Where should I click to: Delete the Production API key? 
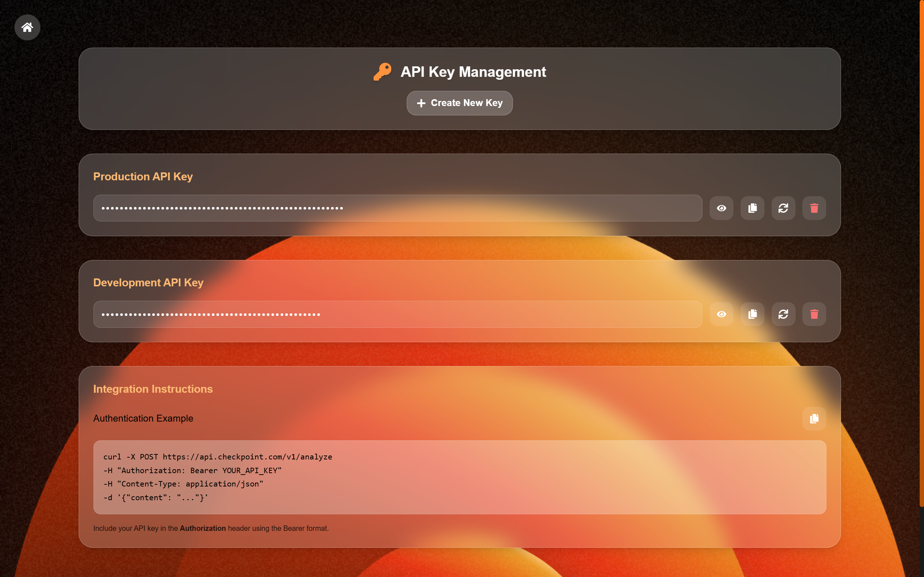(814, 208)
